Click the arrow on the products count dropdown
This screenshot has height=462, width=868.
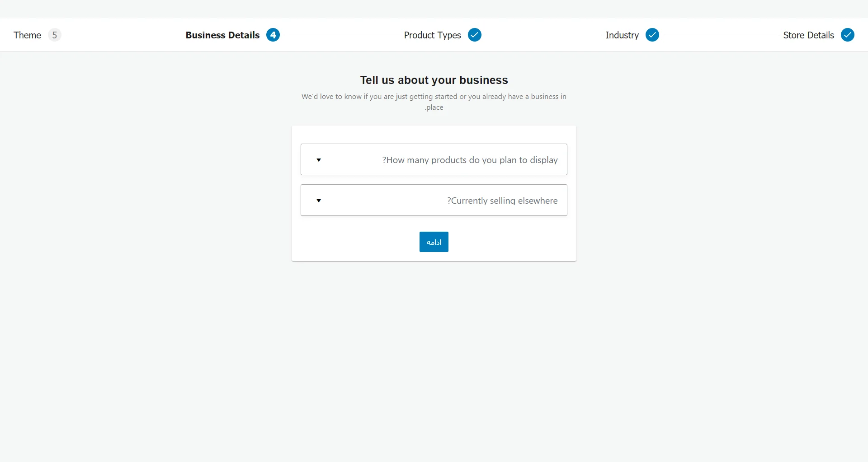click(x=319, y=160)
